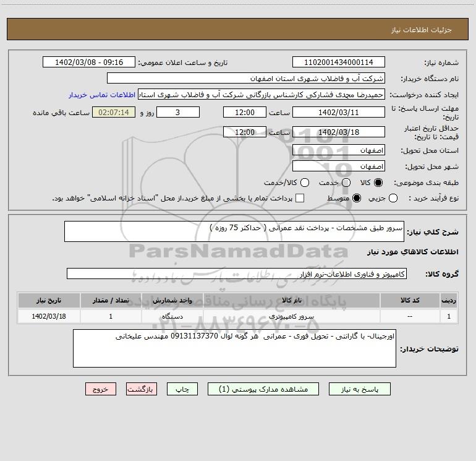
Task: Click the توضیحات خریدار label
Action: click(x=429, y=349)
